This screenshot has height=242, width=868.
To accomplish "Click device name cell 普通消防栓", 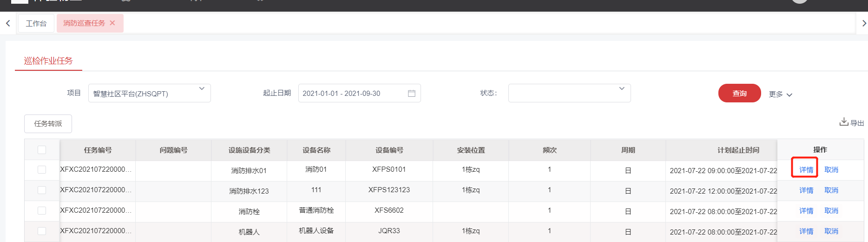I will click(x=316, y=210).
